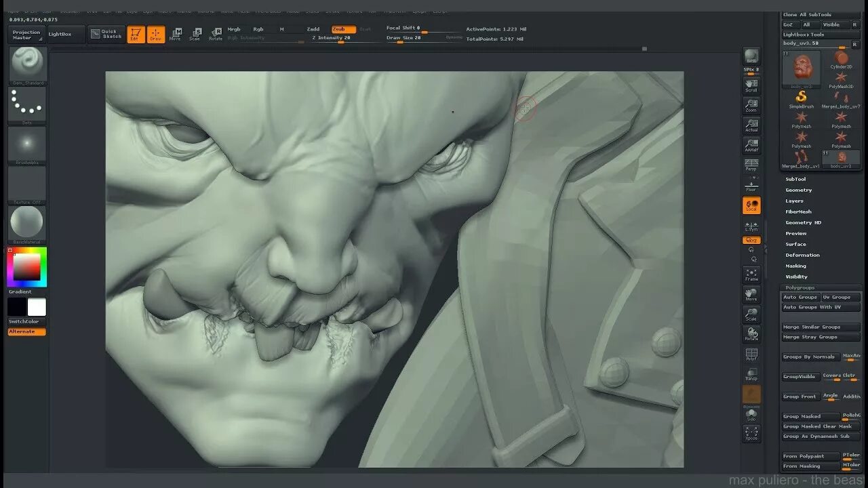Toggle the Floor grid

tap(751, 185)
